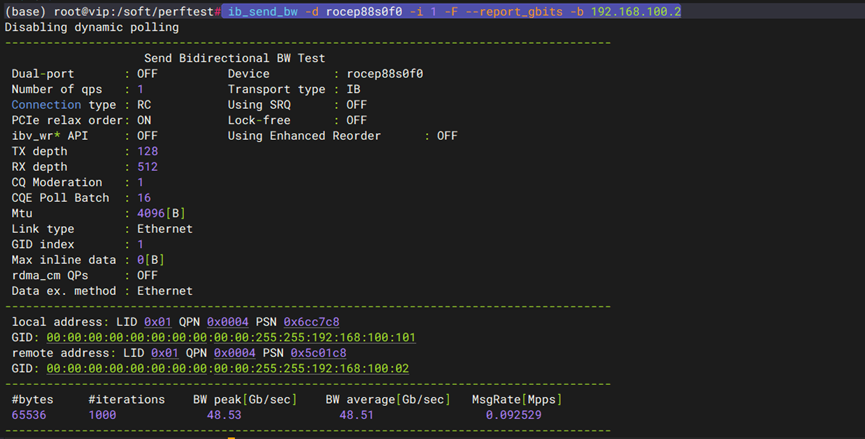The image size is (865, 439).
Task: Select the "Disabling dynamic polling" output line
Action: click(92, 27)
